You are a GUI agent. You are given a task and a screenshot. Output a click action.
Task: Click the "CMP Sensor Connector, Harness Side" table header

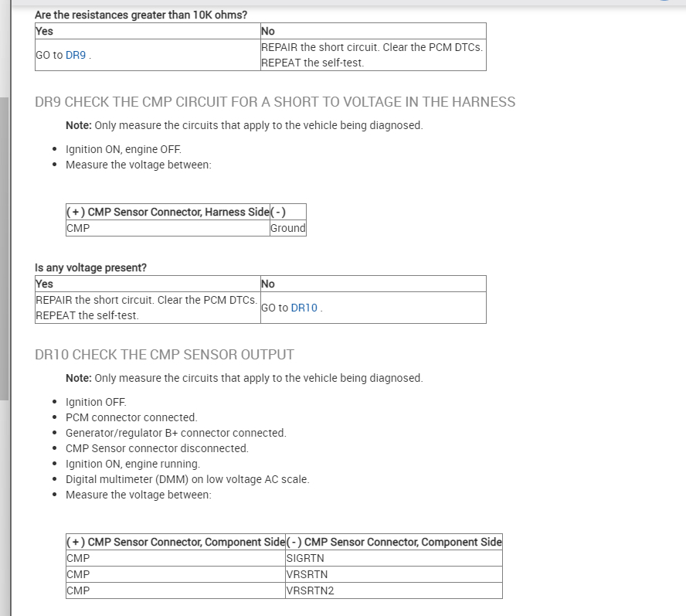(168, 212)
